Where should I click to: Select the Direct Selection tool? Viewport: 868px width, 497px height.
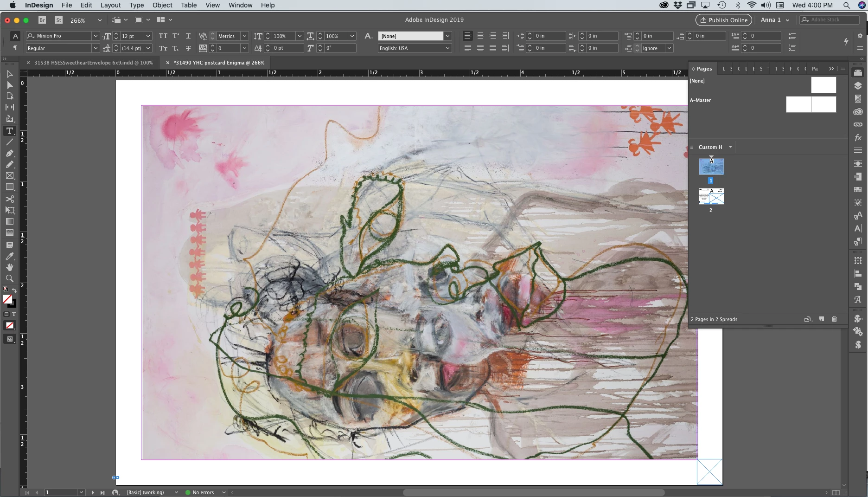[x=9, y=85]
